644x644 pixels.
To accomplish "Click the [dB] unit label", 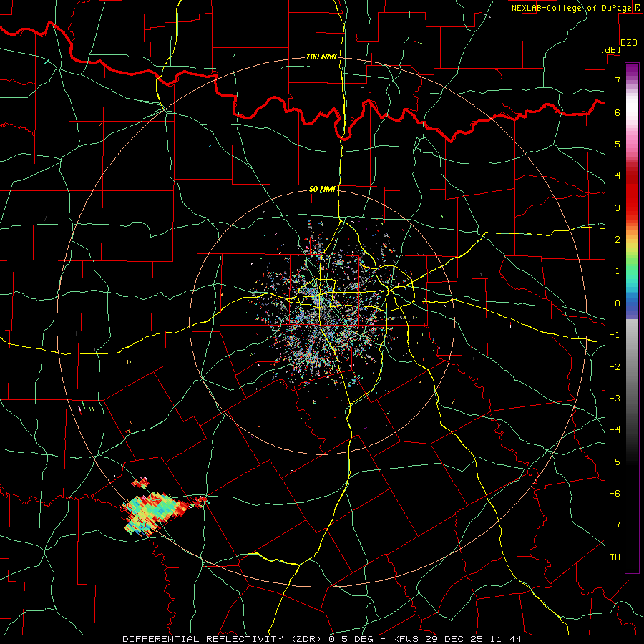I will tap(610, 49).
